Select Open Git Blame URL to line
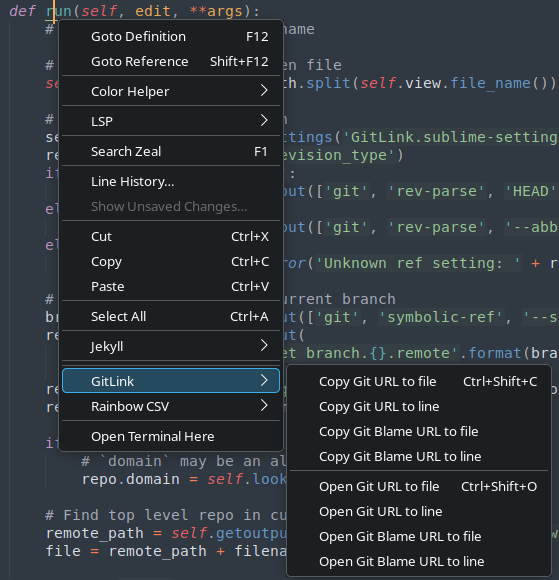The height and width of the screenshot is (580, 559). [419, 562]
